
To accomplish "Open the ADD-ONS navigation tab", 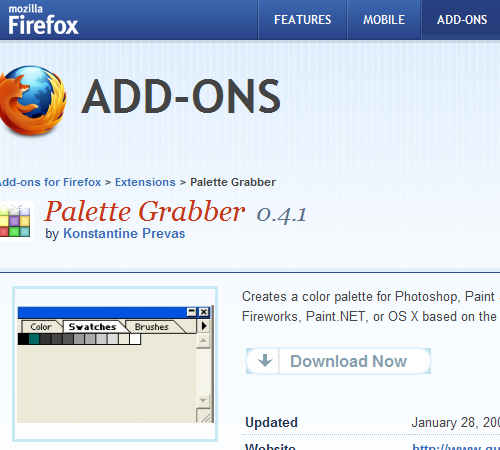I will click(x=462, y=20).
